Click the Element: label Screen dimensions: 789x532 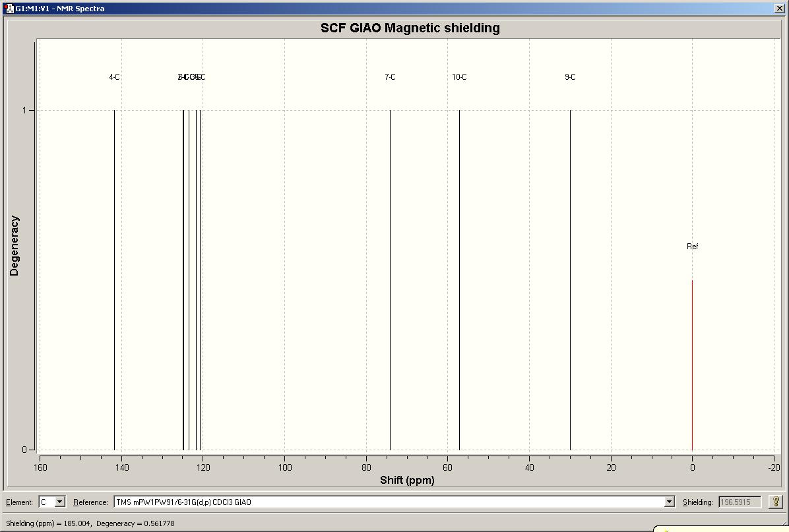(19, 502)
